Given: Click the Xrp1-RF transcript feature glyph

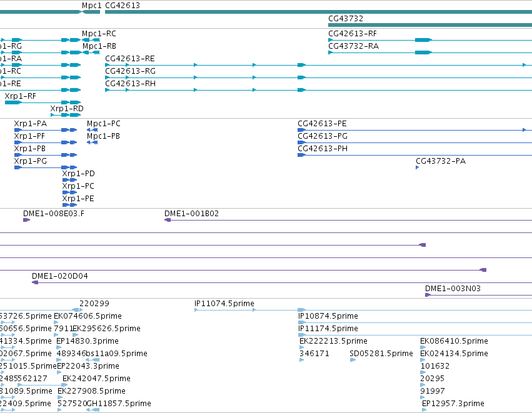Looking at the screenshot, I should pyautogui.click(x=43, y=102).
